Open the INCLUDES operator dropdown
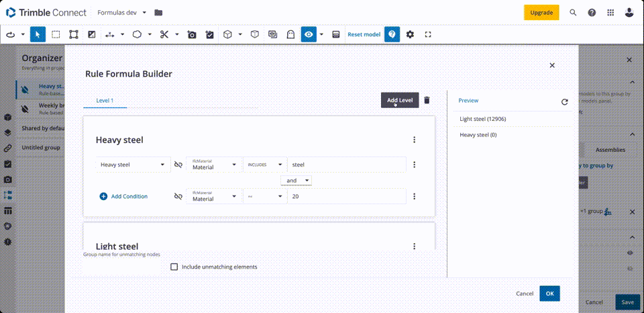 point(264,165)
